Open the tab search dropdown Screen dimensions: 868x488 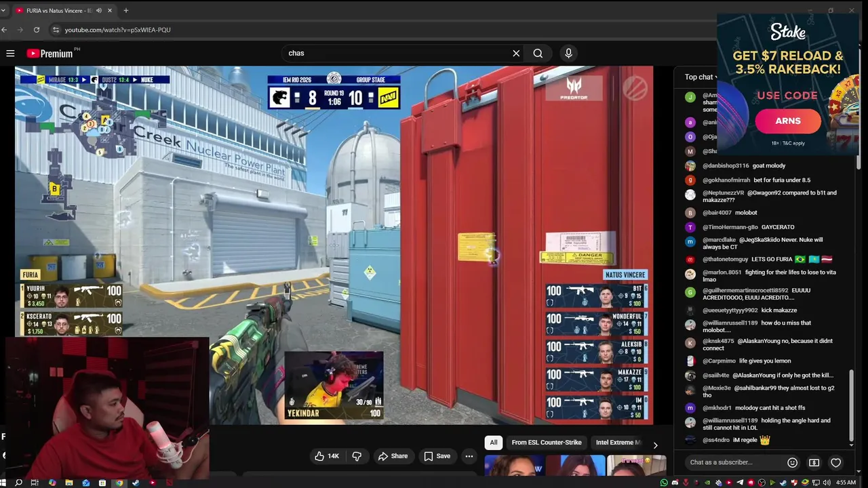[x=3, y=10]
